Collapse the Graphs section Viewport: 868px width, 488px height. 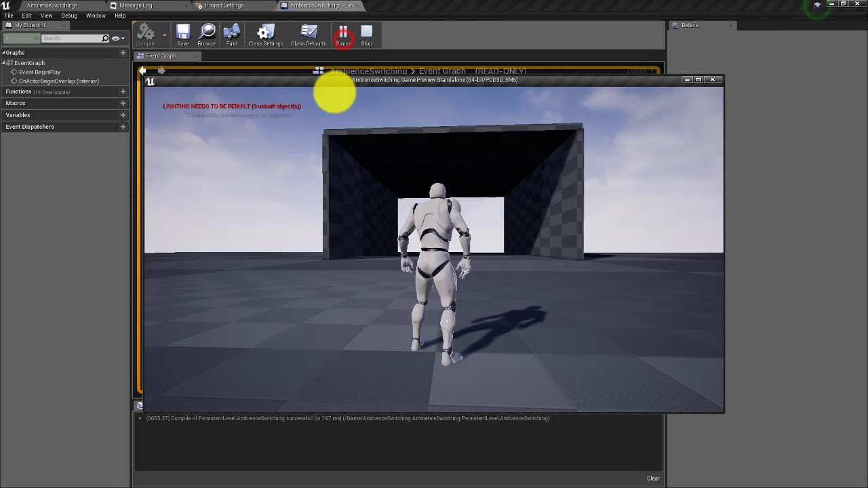(3, 53)
